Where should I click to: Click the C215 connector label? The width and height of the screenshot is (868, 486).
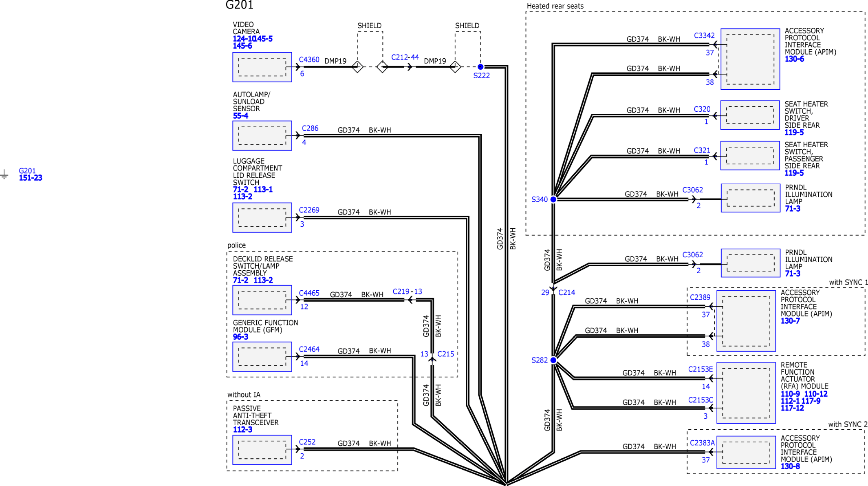tap(445, 354)
